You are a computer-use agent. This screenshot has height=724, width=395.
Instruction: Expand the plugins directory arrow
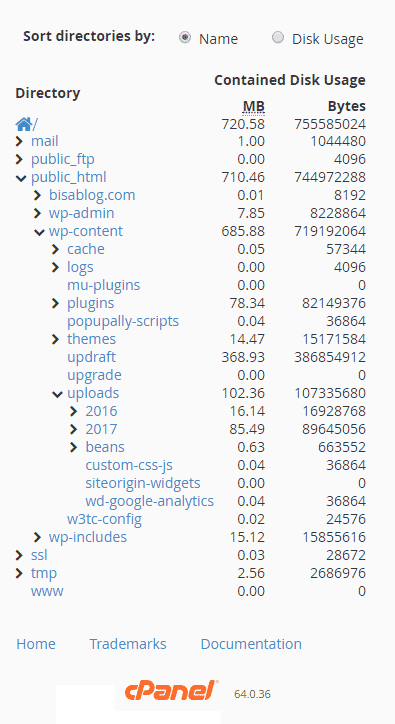(55, 303)
